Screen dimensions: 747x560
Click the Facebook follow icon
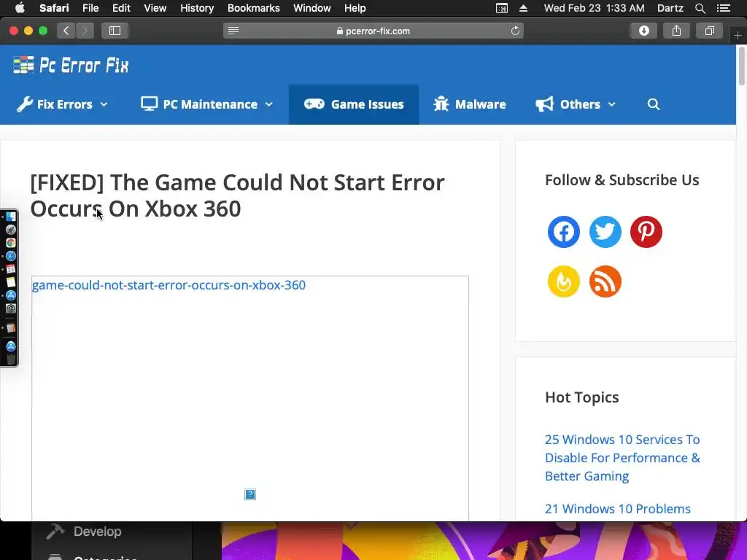coord(564,232)
